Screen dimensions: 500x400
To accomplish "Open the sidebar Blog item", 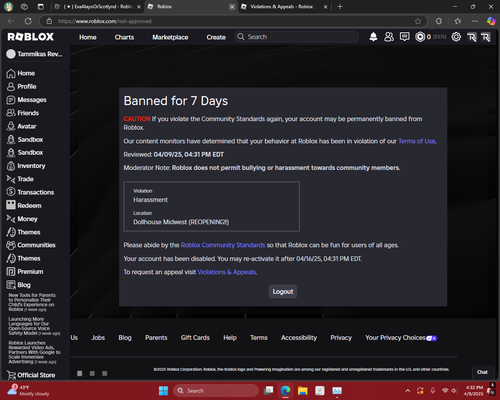I will 18,285.
